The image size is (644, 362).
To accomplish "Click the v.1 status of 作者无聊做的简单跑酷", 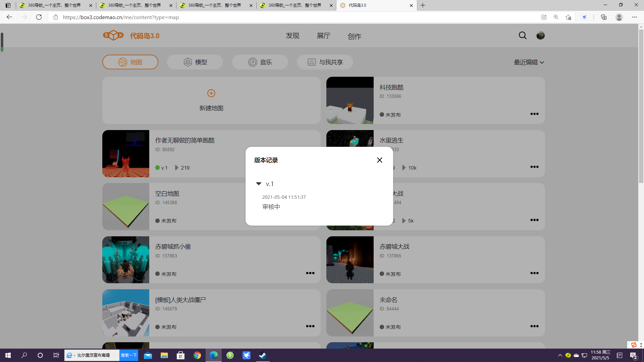I will coord(161,168).
